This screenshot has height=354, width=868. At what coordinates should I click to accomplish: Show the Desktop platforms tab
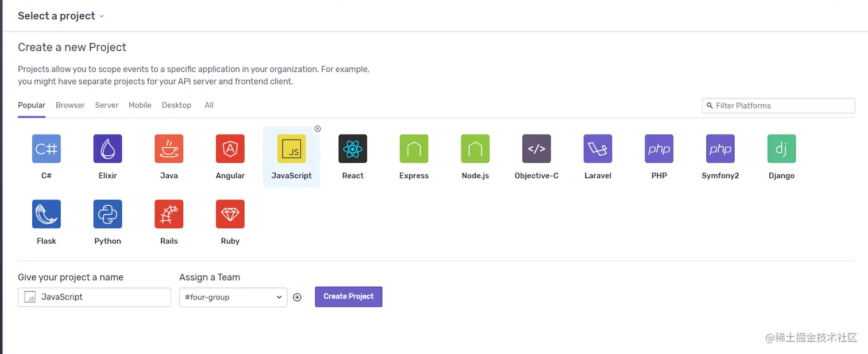click(176, 105)
